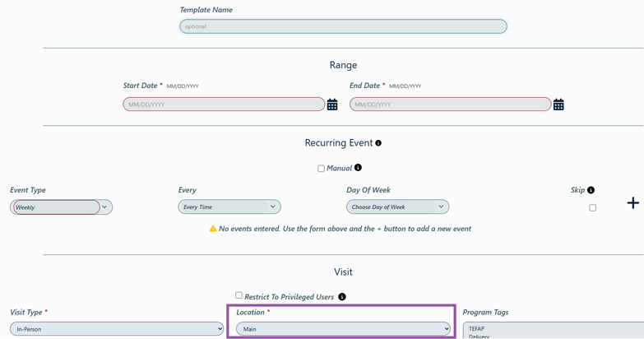Click the Event Type label
Image resolution: width=644 pixels, height=339 pixels.
point(27,190)
